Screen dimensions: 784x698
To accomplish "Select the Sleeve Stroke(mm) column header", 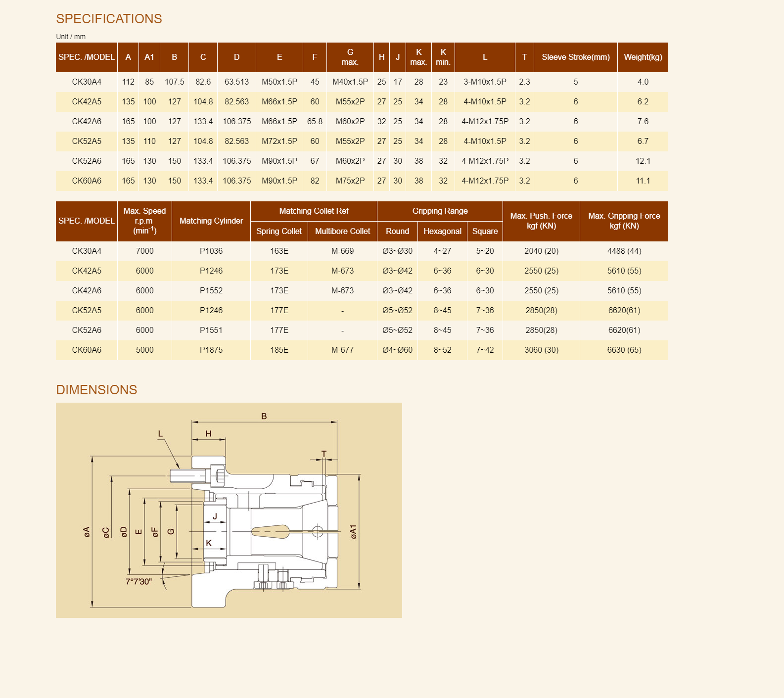I will tap(575, 57).
